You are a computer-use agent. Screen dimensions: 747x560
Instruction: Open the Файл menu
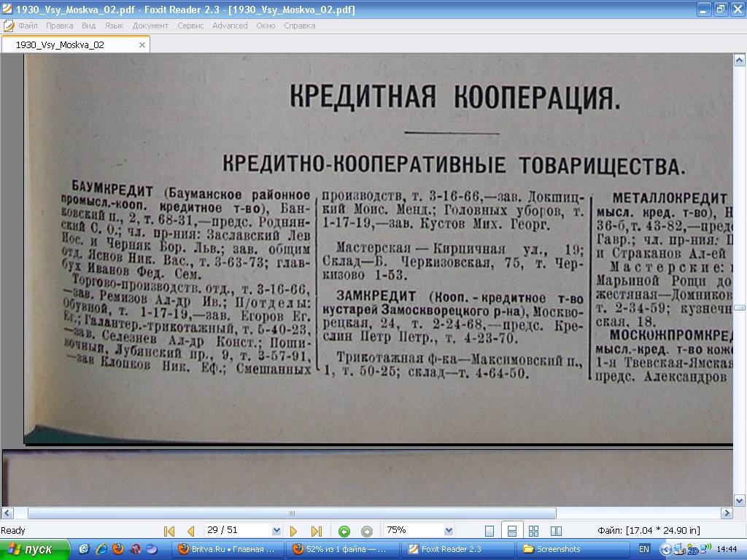(28, 26)
